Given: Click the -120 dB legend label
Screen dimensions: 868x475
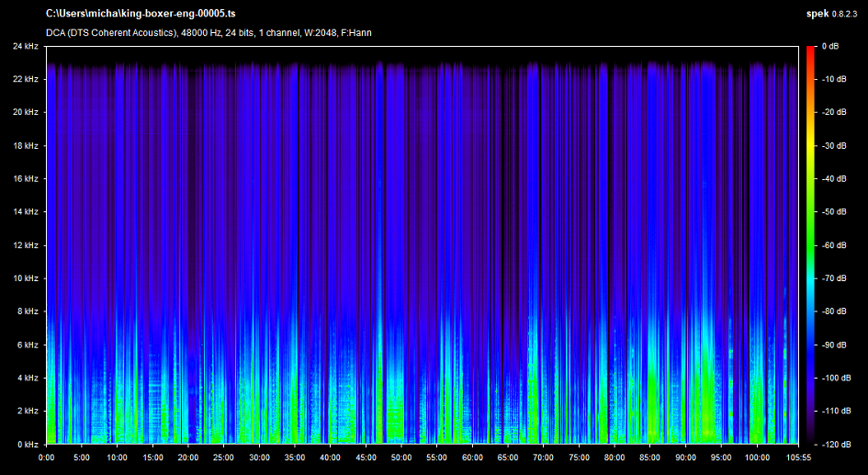Looking at the screenshot, I should click(x=837, y=444).
